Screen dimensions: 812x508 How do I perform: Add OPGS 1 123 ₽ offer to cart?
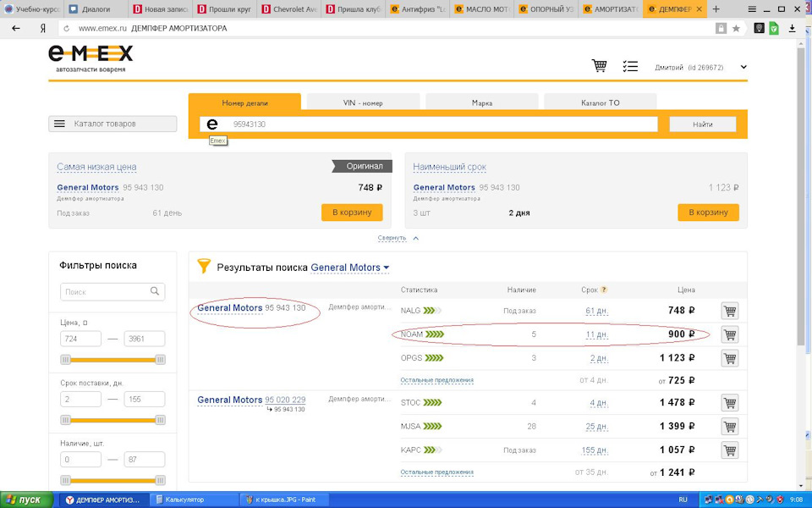730,358
